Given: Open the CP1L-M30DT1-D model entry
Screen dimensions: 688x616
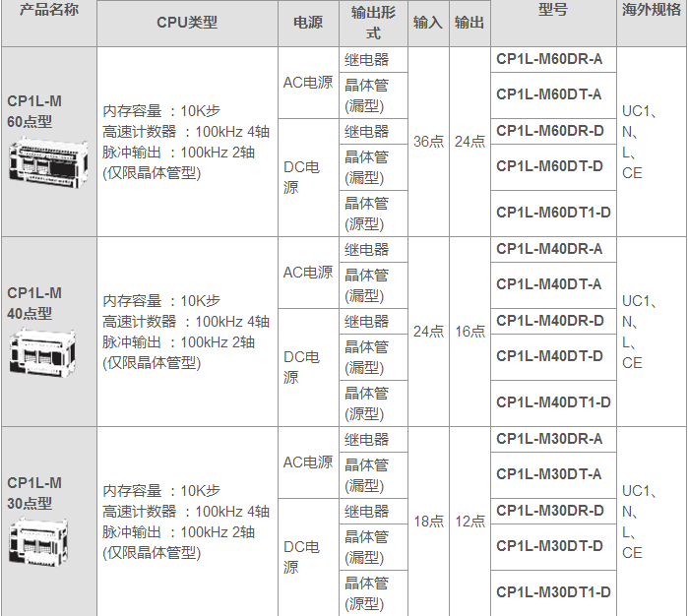Looking at the screenshot, I should [x=553, y=592].
